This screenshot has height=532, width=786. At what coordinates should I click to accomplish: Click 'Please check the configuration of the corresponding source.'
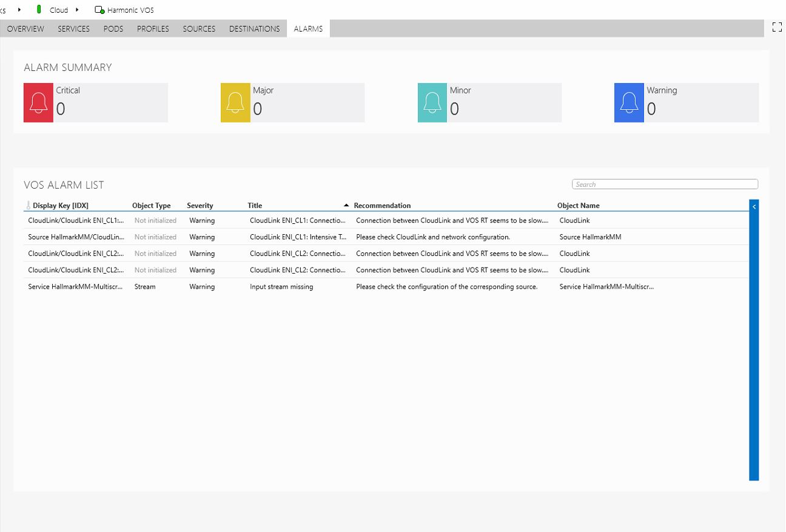(447, 287)
